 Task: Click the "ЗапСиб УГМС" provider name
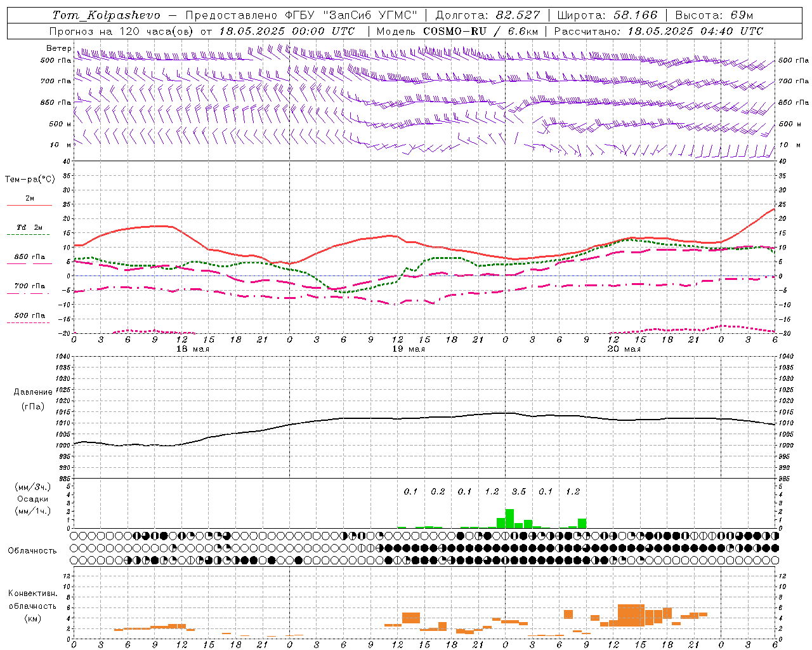pyautogui.click(x=369, y=15)
